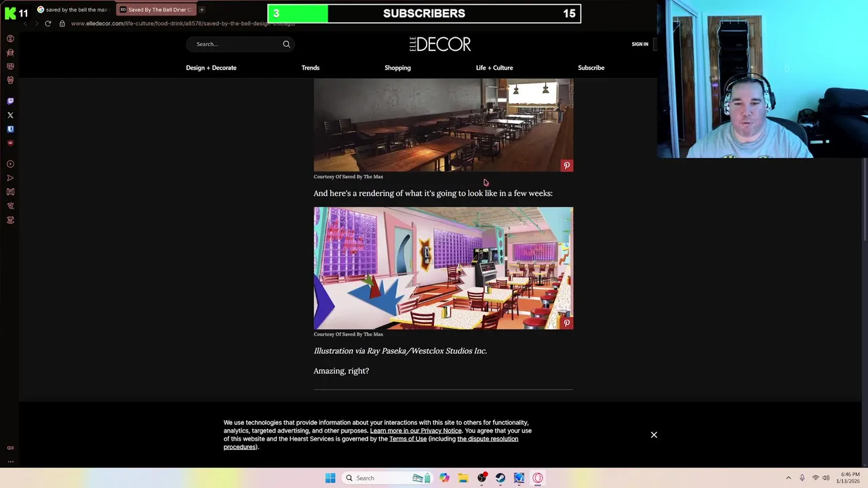
Task: Open the Windows Start menu
Action: 330,478
